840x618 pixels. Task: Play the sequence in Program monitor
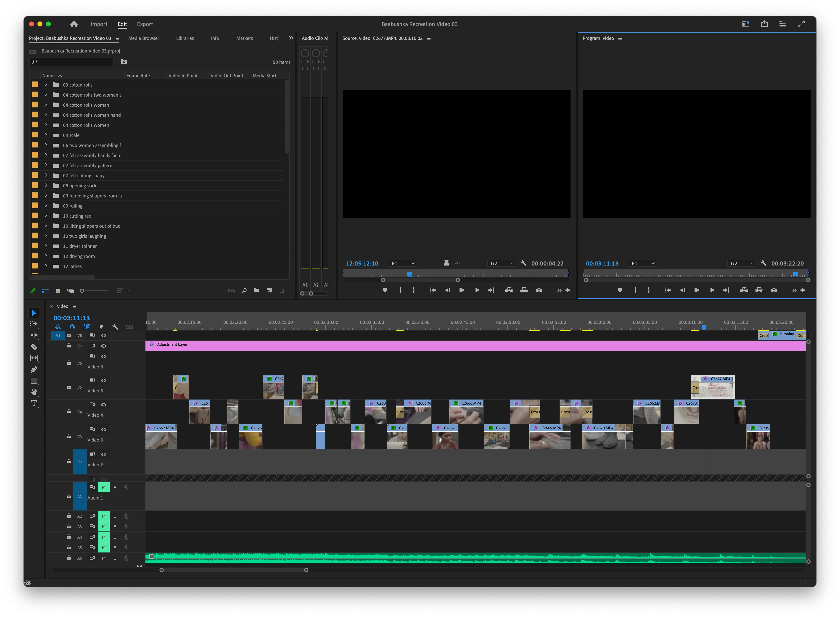(697, 290)
